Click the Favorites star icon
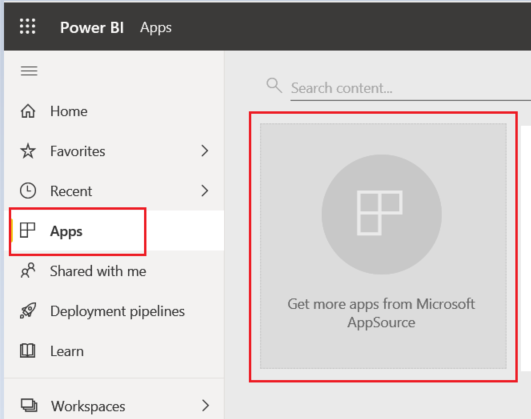This screenshot has width=531, height=419. [28, 151]
